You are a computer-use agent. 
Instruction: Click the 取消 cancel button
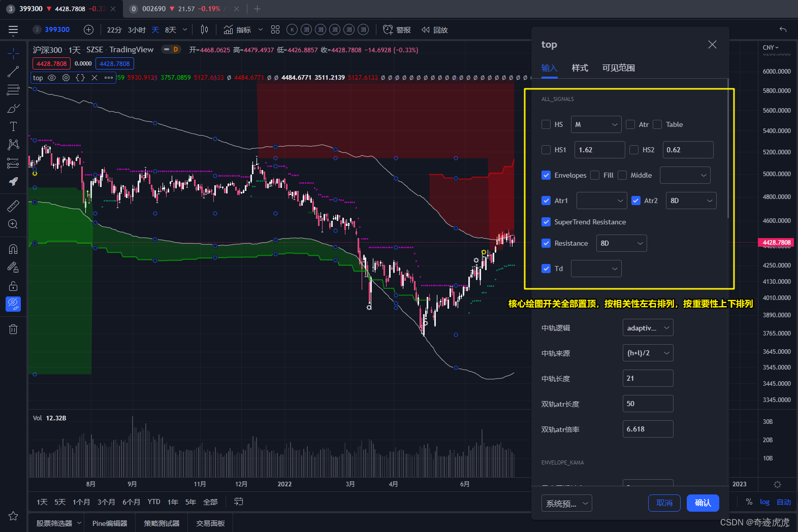(664, 503)
